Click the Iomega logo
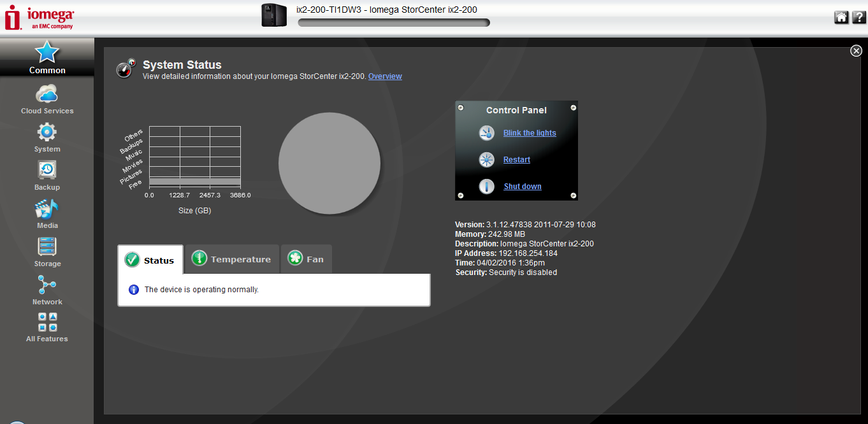Viewport: 868px width, 424px height. click(40, 18)
